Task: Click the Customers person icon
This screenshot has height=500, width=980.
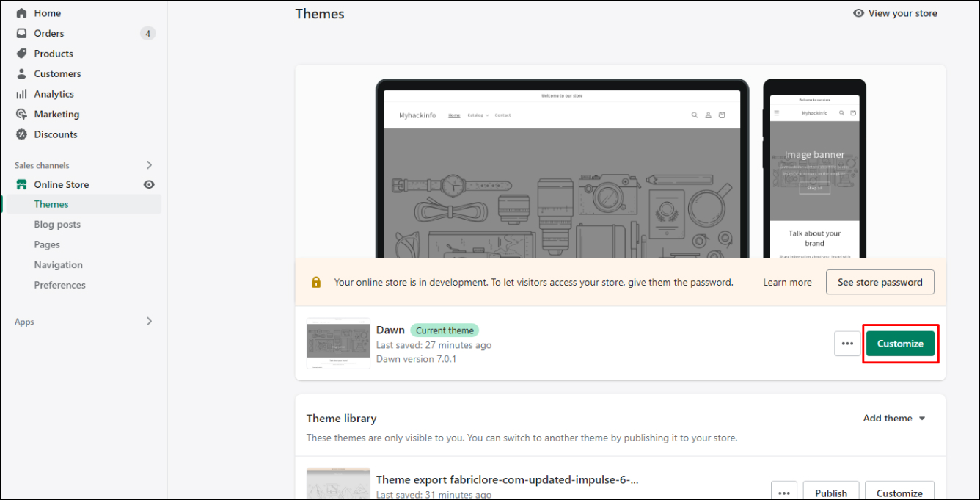Action: (x=21, y=73)
